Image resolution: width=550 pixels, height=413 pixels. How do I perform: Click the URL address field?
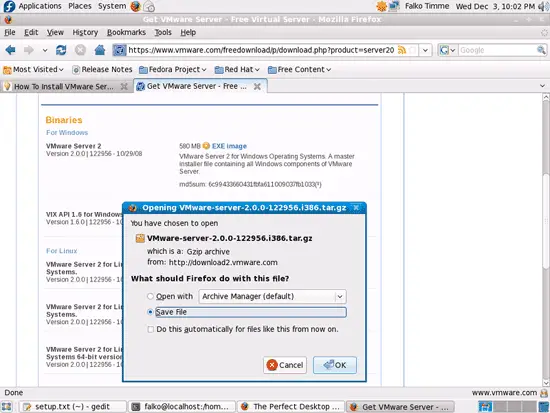click(x=261, y=50)
